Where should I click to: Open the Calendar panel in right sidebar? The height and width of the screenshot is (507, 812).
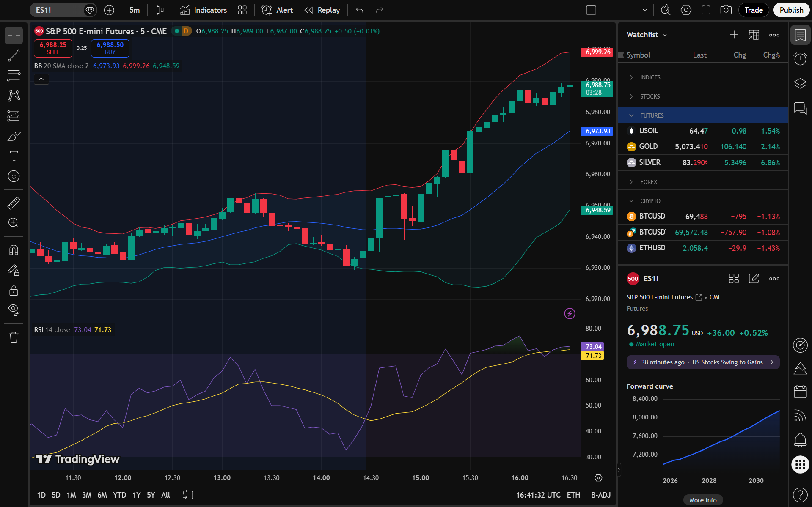pyautogui.click(x=800, y=392)
